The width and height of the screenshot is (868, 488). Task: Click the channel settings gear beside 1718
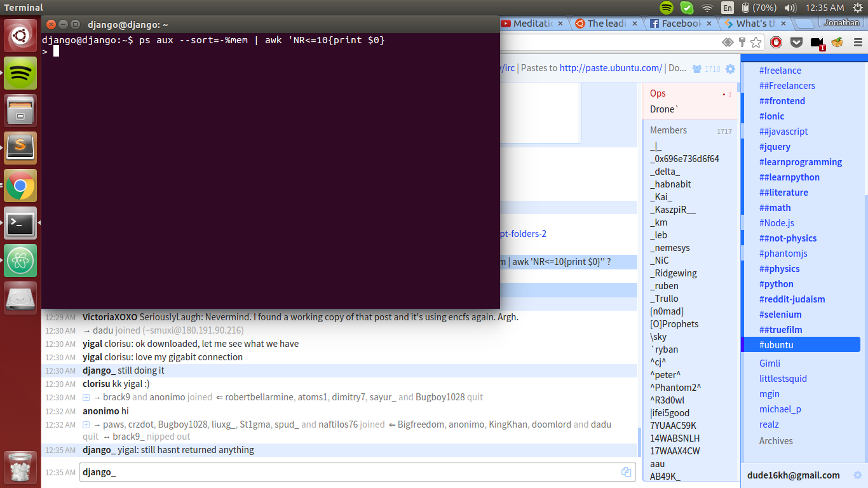[730, 69]
